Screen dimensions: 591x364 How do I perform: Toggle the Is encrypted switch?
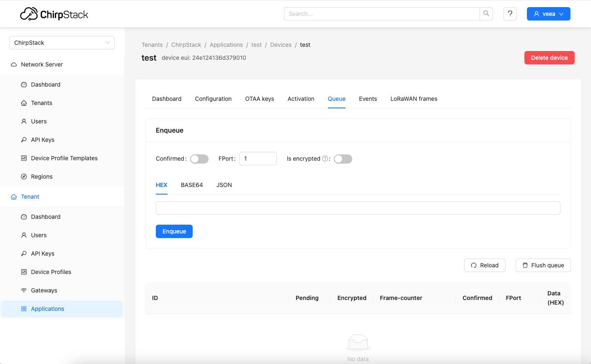click(x=343, y=159)
